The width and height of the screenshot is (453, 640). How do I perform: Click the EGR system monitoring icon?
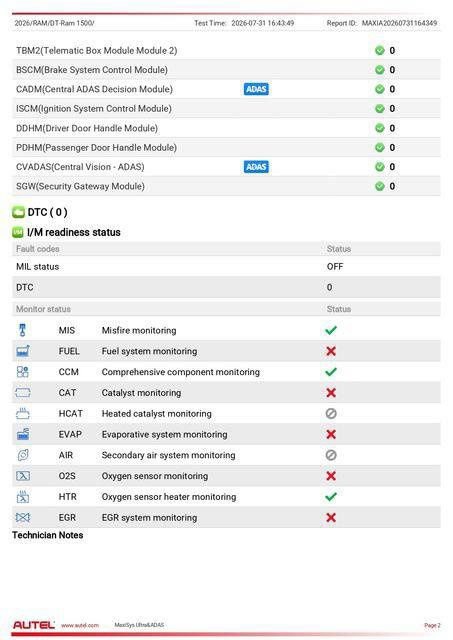(22, 518)
